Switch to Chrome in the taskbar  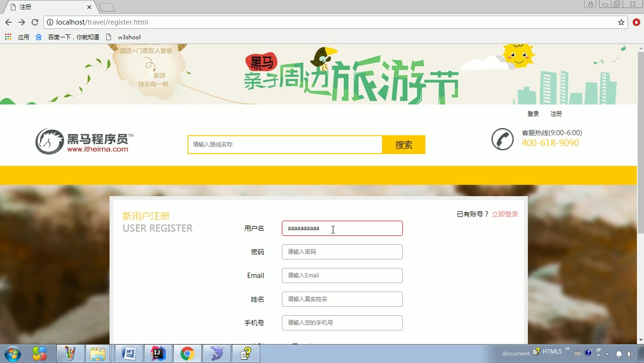[x=187, y=354]
